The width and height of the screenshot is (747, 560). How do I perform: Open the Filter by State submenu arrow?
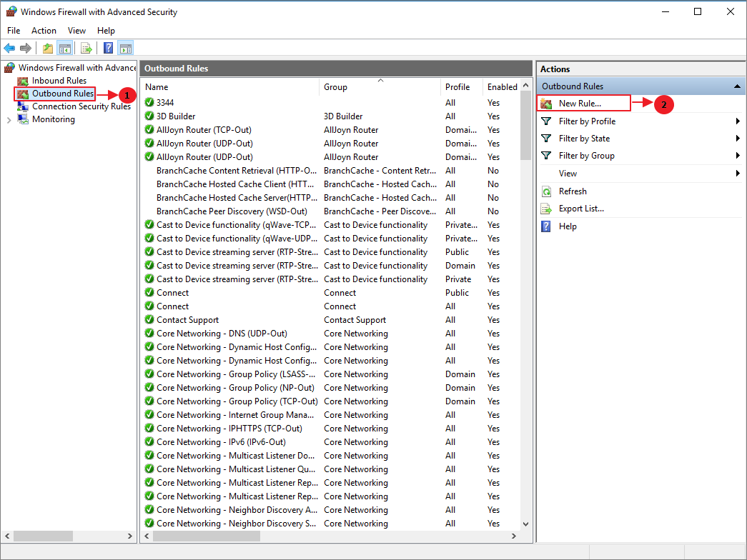tap(738, 139)
